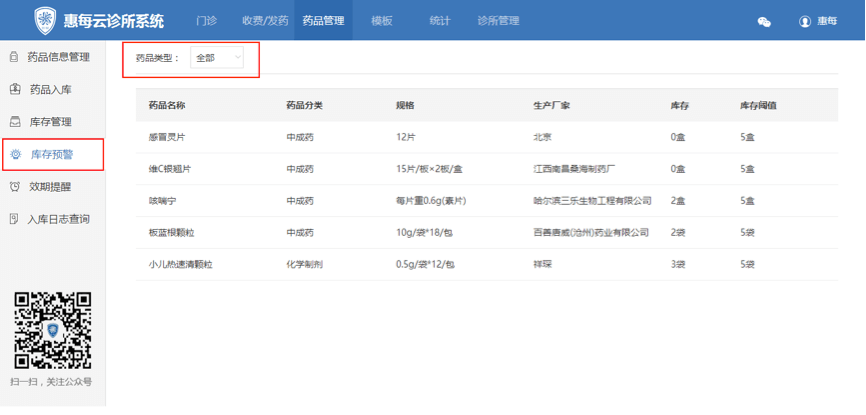The image size is (866, 415).
Task: Select the 小儿热速清颗粒 row name
Action: 181,265
